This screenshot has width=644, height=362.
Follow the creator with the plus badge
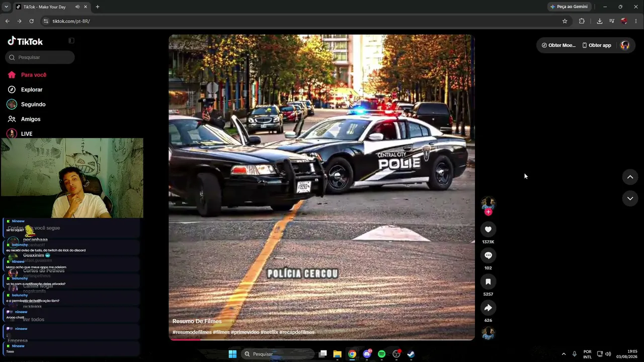tap(488, 212)
